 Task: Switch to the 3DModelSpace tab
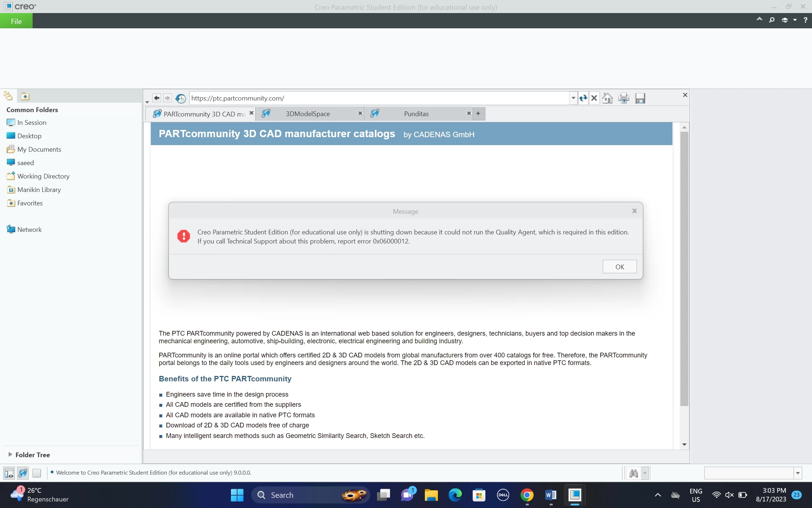307,114
